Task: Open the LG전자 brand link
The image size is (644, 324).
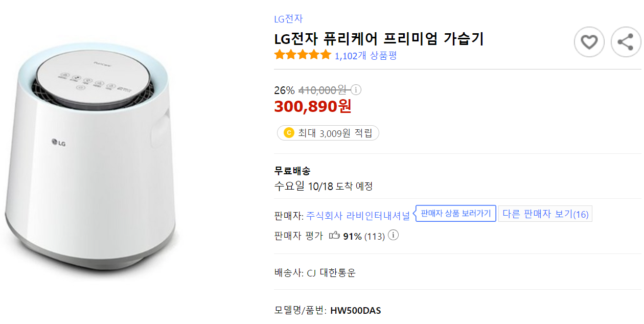Action: 287,19
